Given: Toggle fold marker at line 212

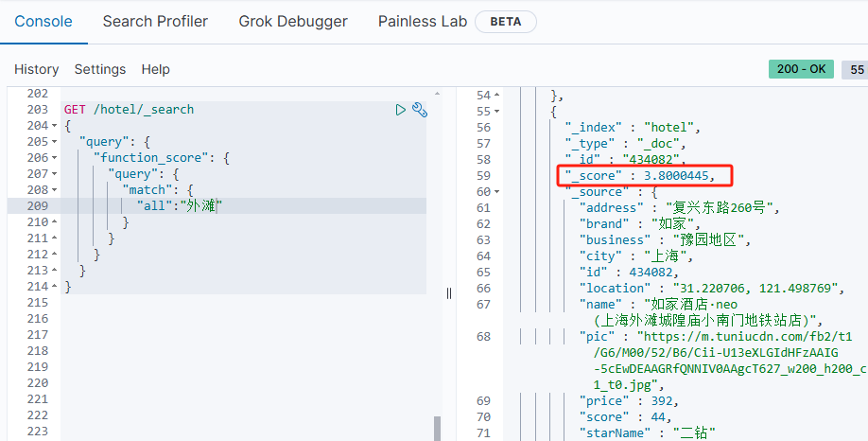Looking at the screenshot, I should [x=54, y=255].
